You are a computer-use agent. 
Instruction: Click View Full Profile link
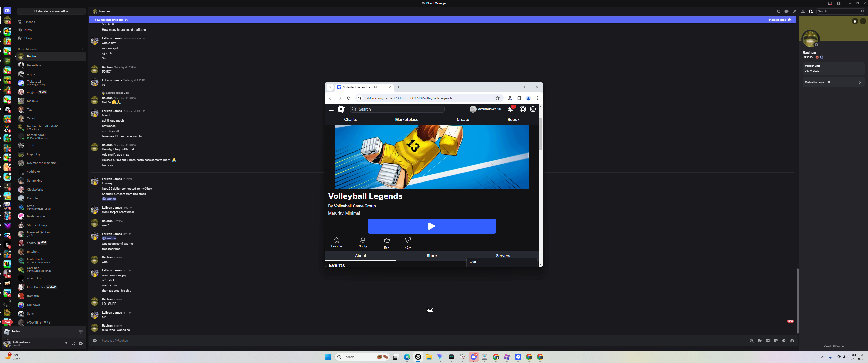tap(834, 346)
